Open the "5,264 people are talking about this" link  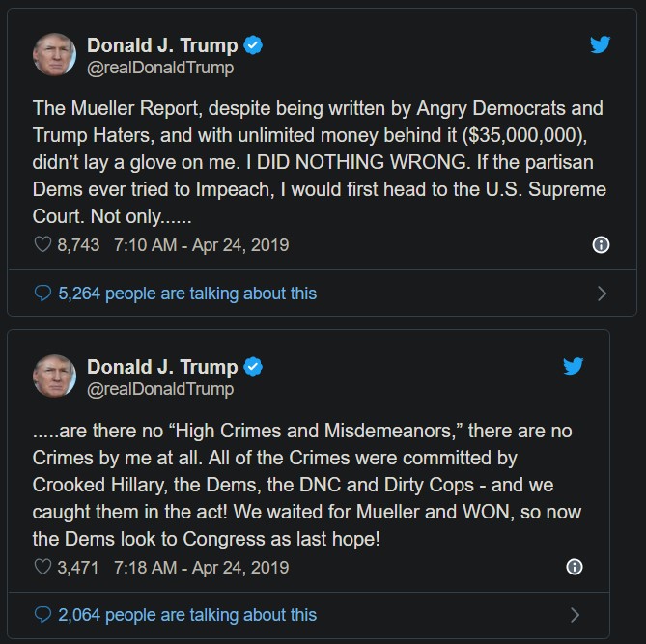[187, 293]
